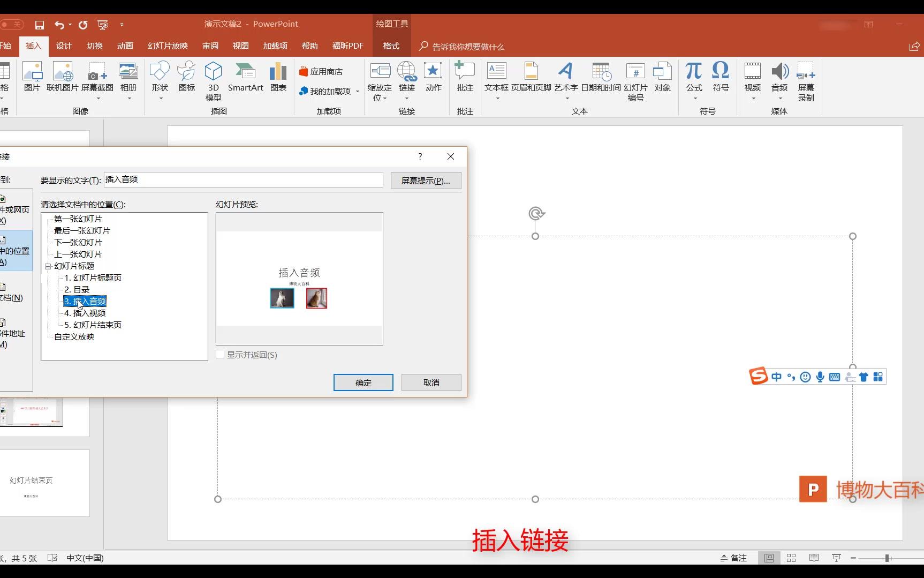Click the Undo arrow icon
Screen dimensions: 924x578
[59, 25]
